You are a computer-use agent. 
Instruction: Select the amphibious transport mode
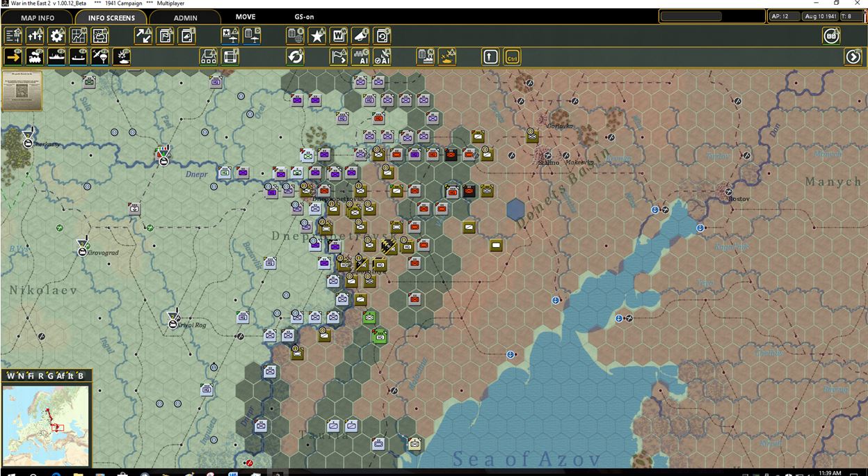(x=79, y=56)
